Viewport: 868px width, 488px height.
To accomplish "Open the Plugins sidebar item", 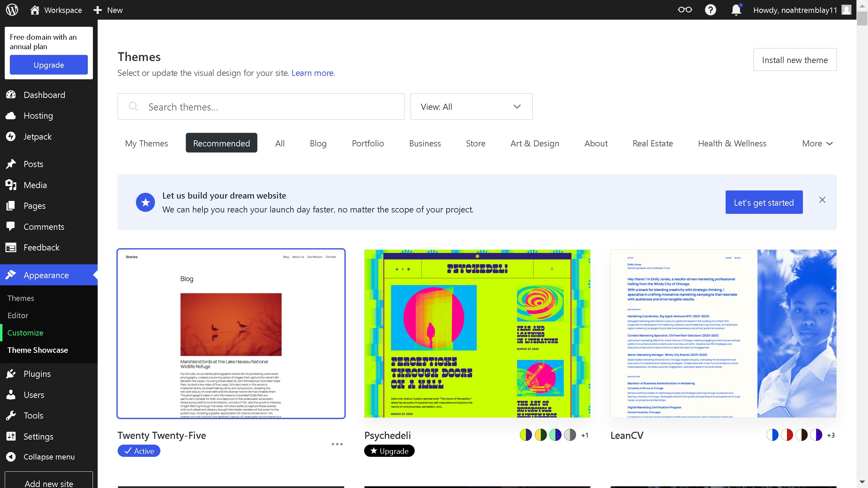I will click(x=37, y=374).
